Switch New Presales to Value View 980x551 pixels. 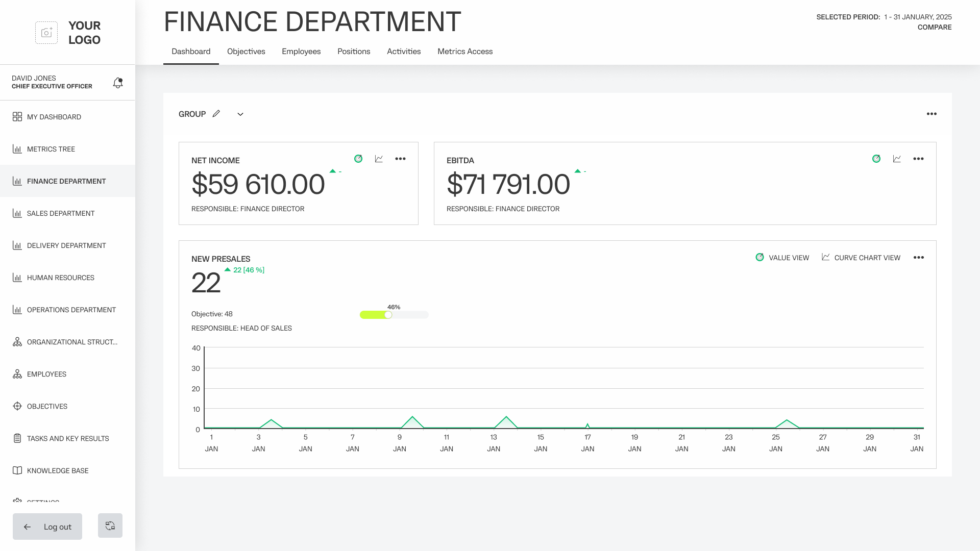tap(782, 258)
